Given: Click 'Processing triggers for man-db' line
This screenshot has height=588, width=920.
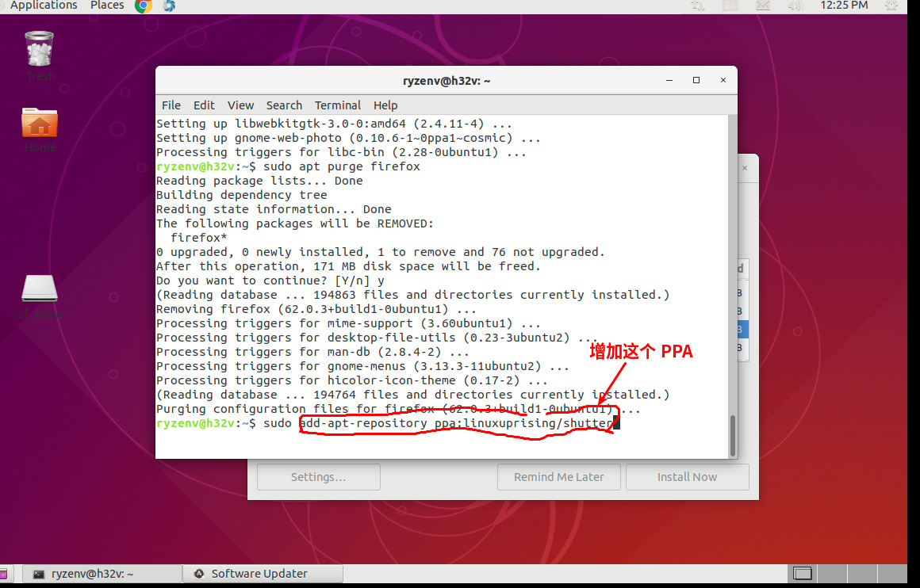Looking at the screenshot, I should point(312,352).
